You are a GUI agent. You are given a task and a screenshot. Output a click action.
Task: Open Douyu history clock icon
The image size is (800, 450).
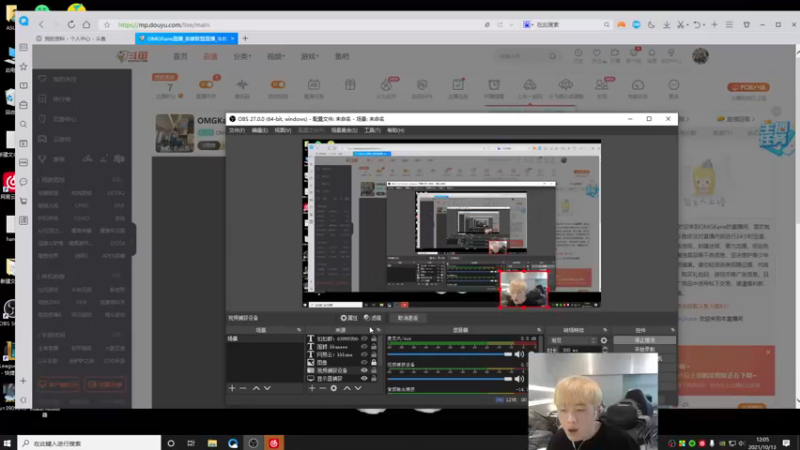578,53
